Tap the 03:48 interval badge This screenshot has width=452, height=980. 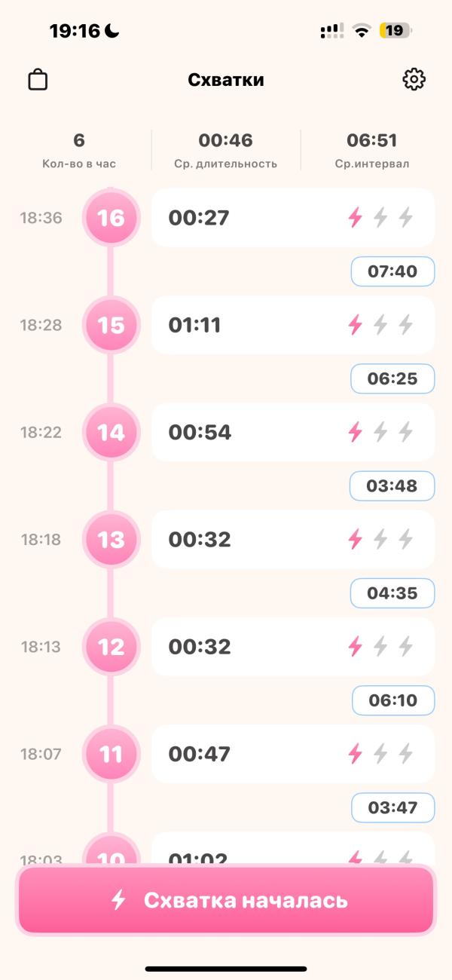click(392, 485)
